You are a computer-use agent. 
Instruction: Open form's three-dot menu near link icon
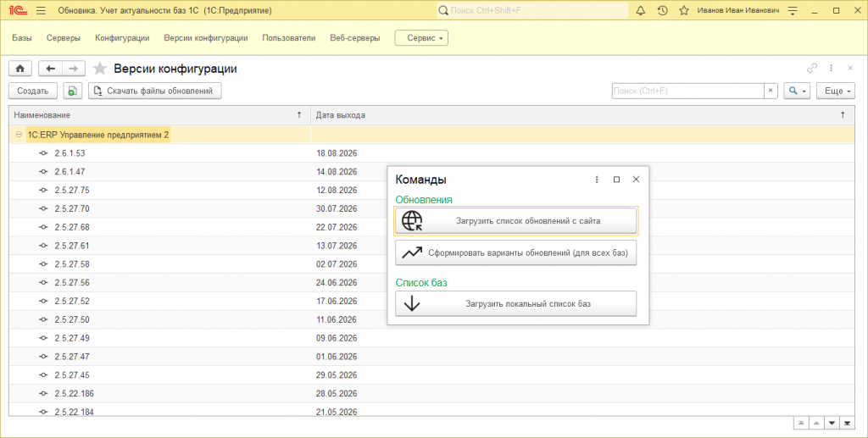pos(832,68)
